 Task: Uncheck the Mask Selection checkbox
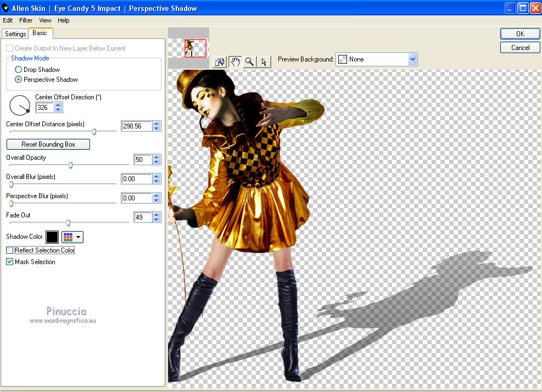pos(9,262)
